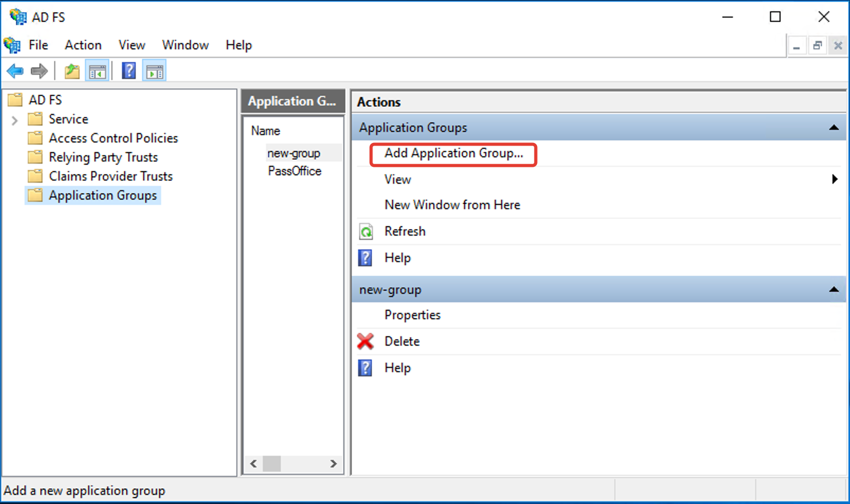Image resolution: width=850 pixels, height=504 pixels.
Task: Select the PassOffice application group
Action: coord(294,171)
